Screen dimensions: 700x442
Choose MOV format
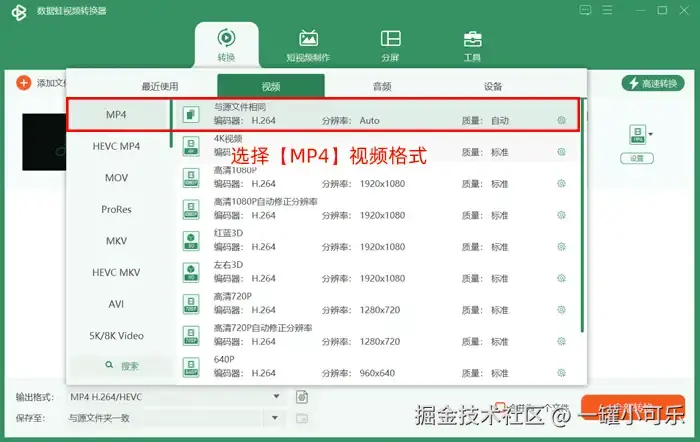(116, 178)
